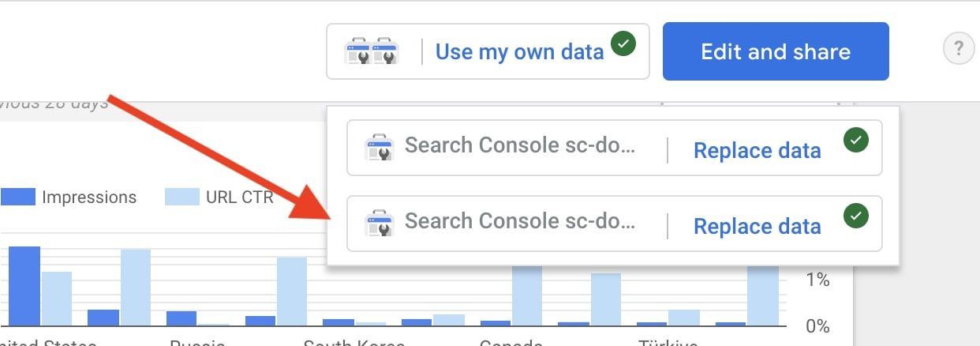
Task: Click Replace data in the second row
Action: click(x=757, y=227)
